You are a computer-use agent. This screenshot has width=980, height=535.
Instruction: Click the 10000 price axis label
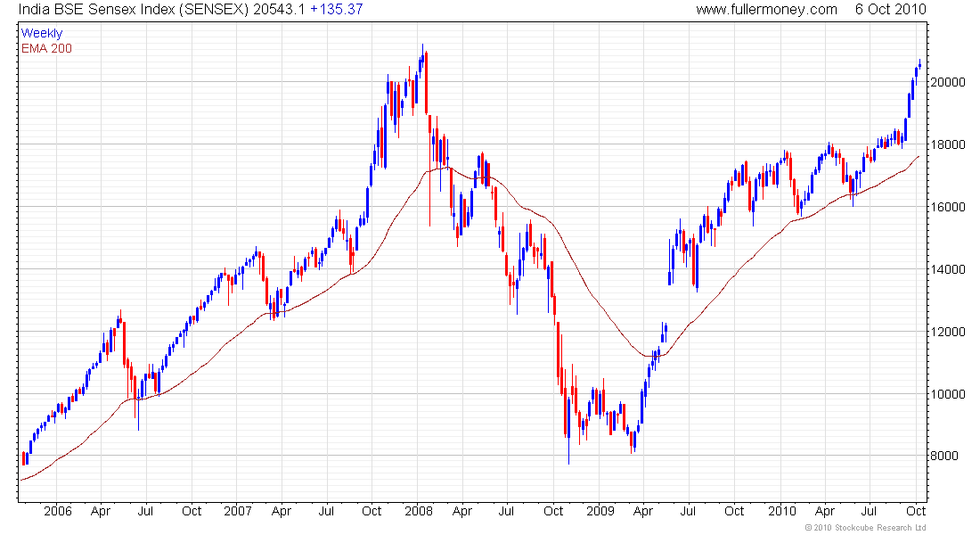coord(948,394)
